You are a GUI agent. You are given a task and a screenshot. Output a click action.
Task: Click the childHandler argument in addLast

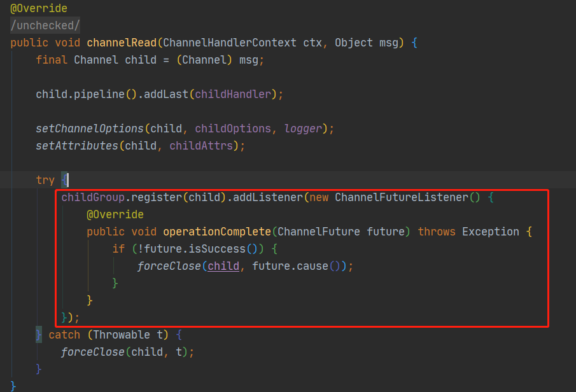pyautogui.click(x=233, y=94)
